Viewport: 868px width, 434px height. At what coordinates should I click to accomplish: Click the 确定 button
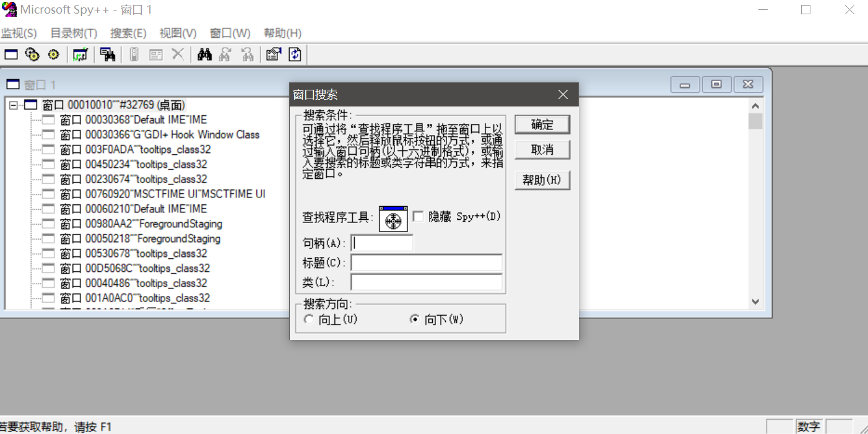pyautogui.click(x=542, y=124)
